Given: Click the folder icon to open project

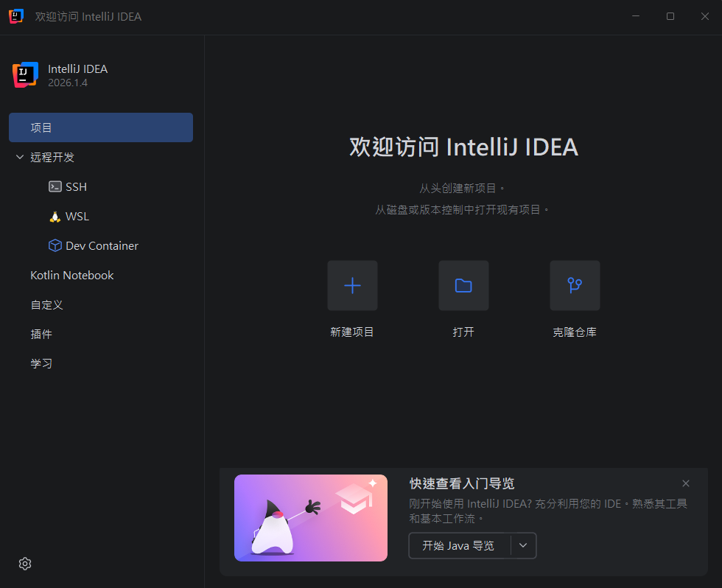Looking at the screenshot, I should tap(463, 285).
